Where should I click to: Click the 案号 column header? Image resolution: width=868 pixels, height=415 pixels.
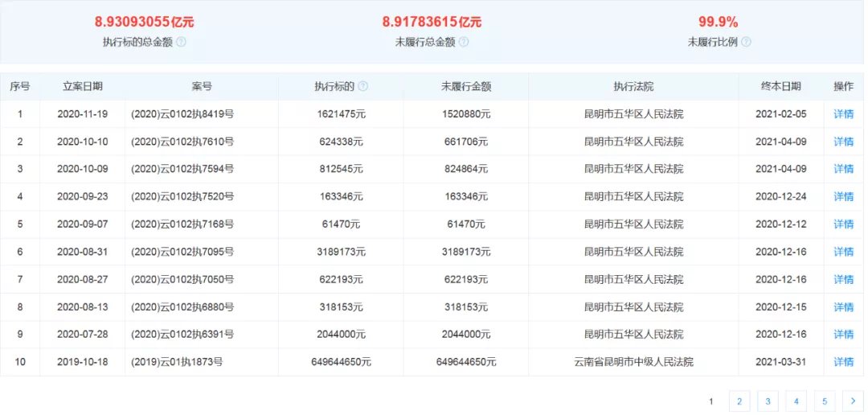pos(202,86)
